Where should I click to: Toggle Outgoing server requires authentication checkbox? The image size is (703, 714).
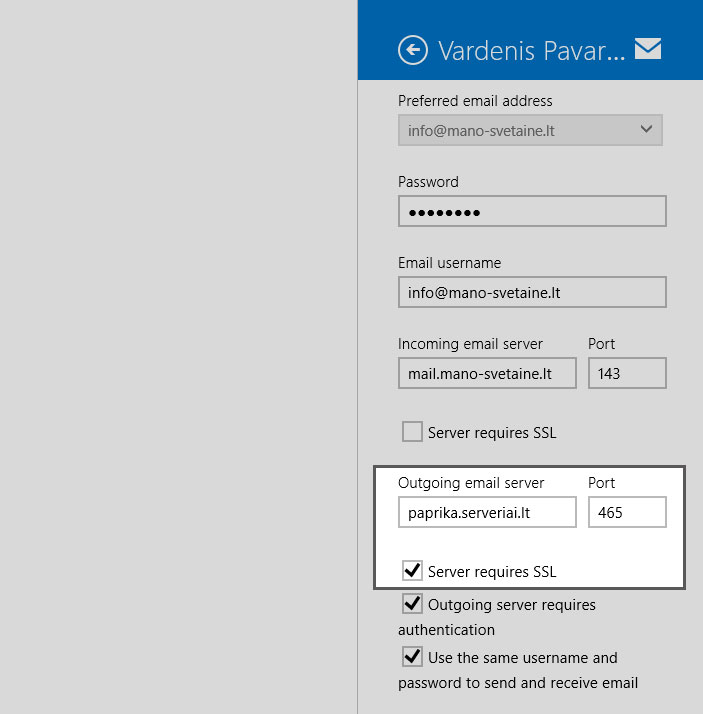pos(412,604)
